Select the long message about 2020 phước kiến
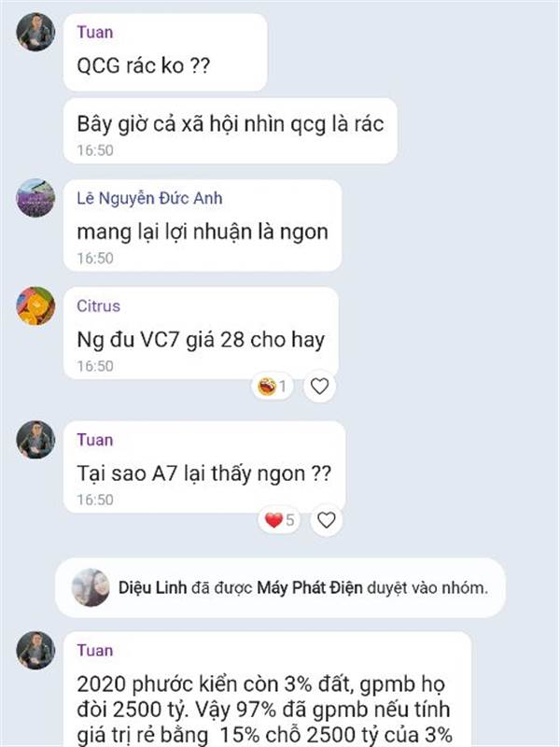 tap(267, 689)
